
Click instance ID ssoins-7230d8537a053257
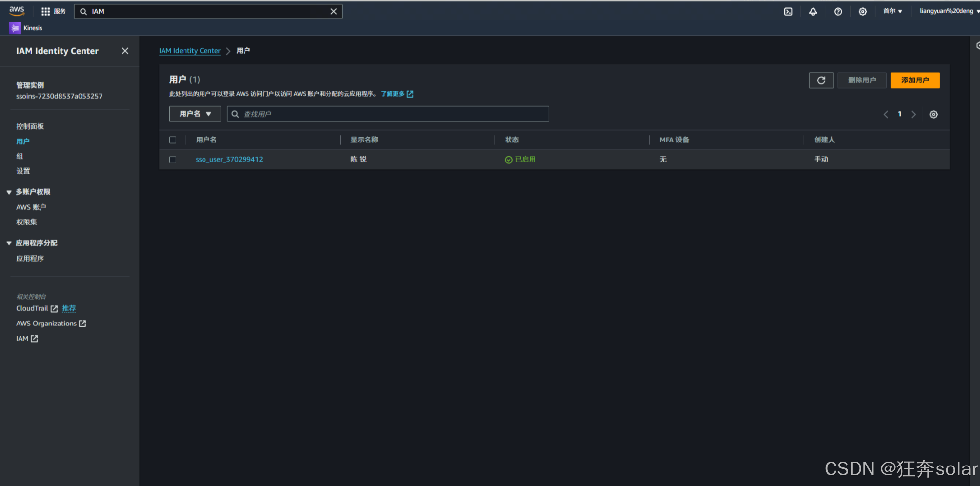pos(59,96)
